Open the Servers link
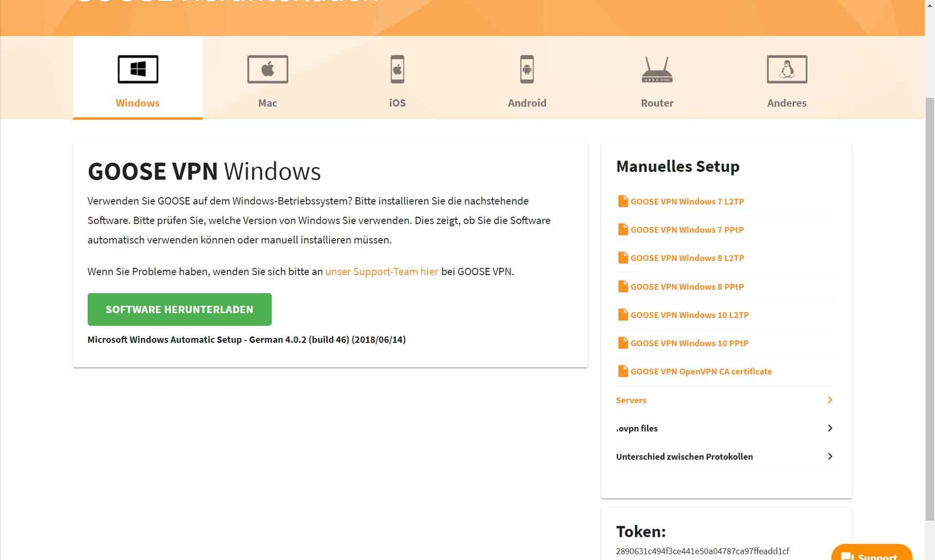The height and width of the screenshot is (560, 935). tap(631, 400)
